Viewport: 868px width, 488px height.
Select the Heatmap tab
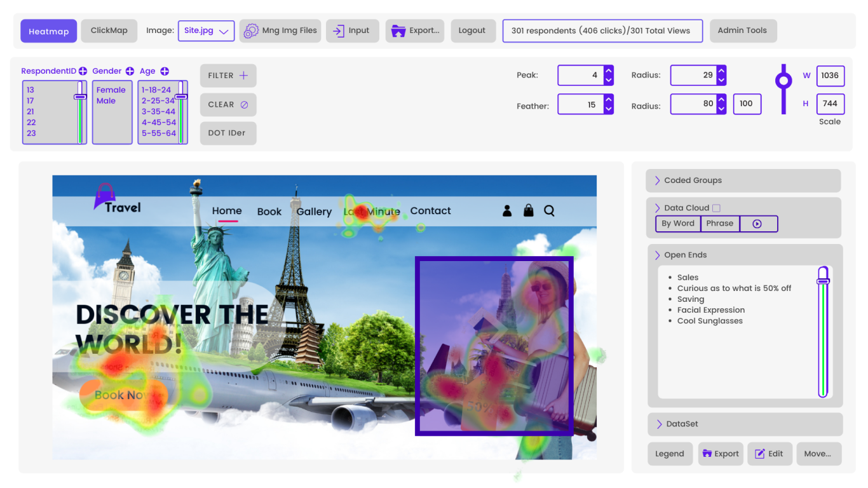pos(49,31)
